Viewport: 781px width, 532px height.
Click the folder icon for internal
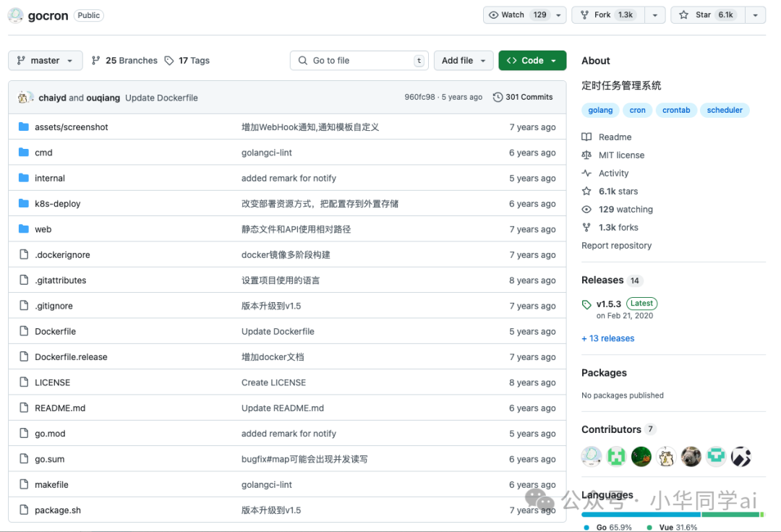coord(23,178)
